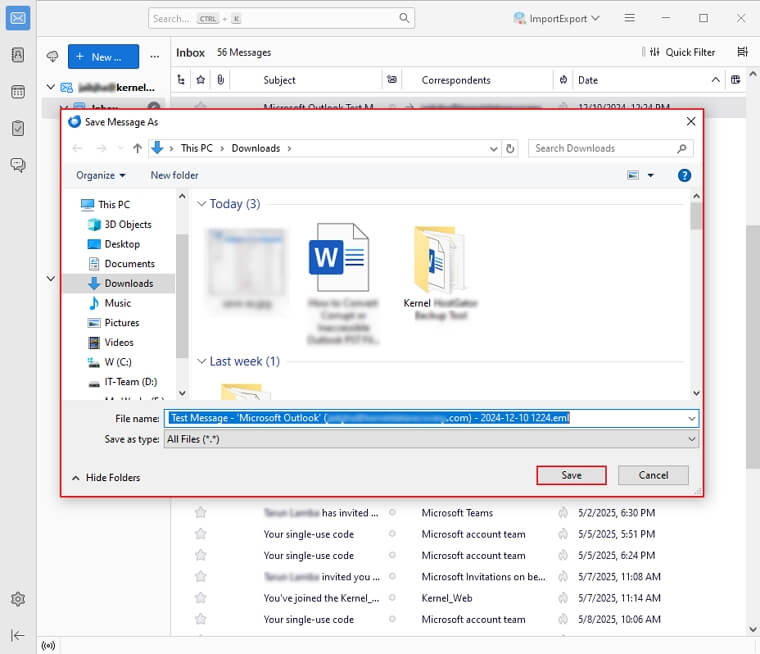Star the Kernel_Web message
760x654 pixels.
(201, 598)
